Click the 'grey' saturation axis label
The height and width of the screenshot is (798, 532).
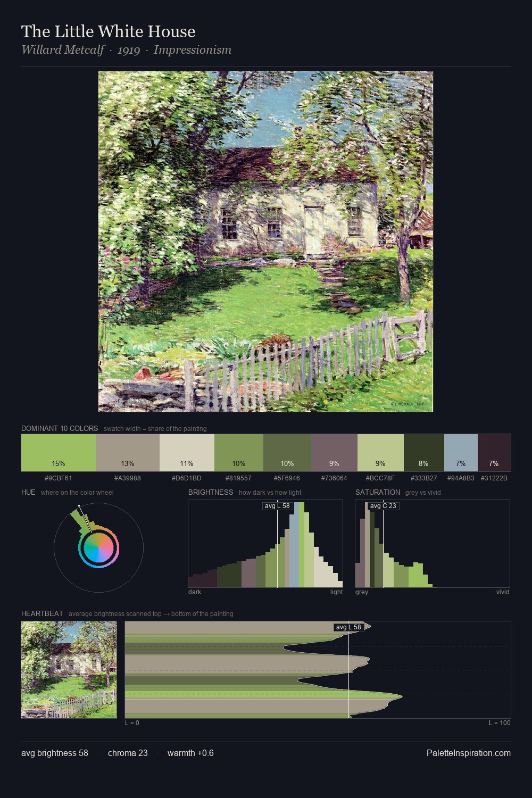(362, 592)
